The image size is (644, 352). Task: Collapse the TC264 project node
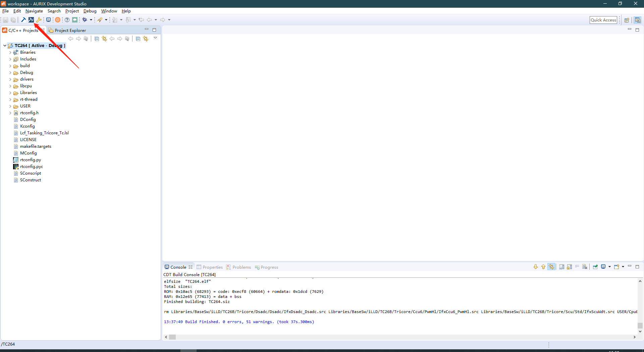click(5, 46)
